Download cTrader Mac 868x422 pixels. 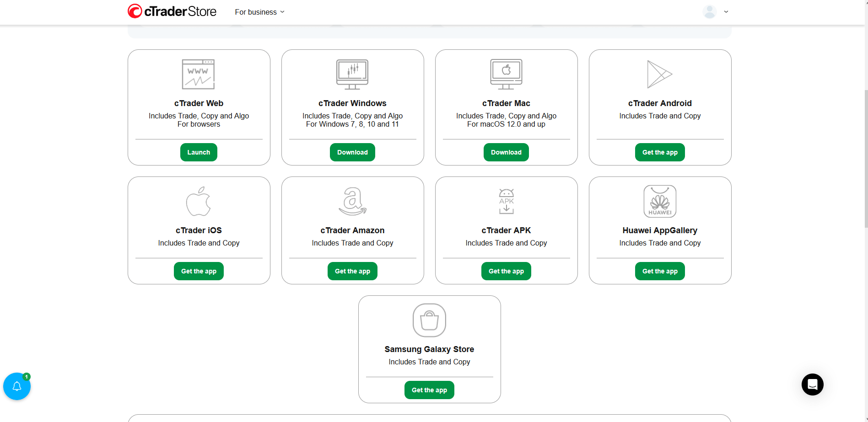point(506,152)
